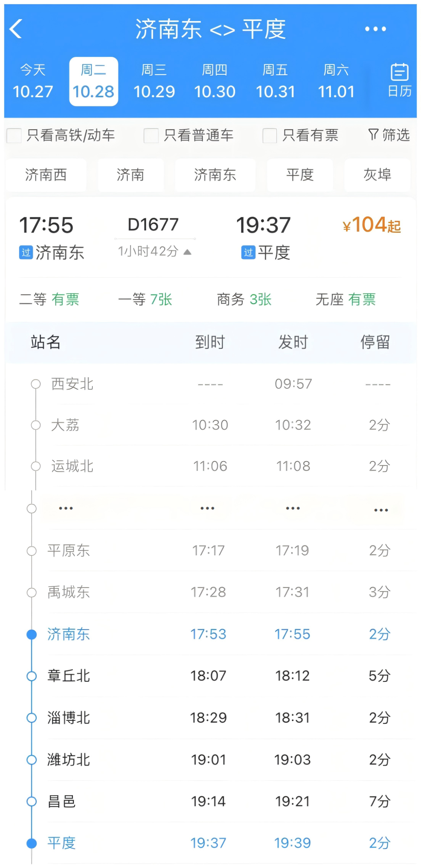Viewport: 421px width, 868px height.
Task: Open the three-dot more options menu
Action: pos(375,29)
